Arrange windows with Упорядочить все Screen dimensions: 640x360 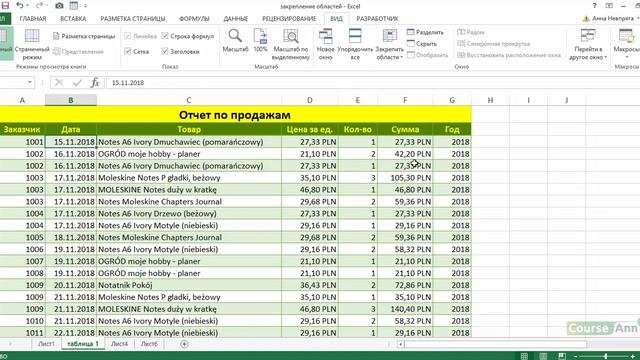(x=355, y=44)
